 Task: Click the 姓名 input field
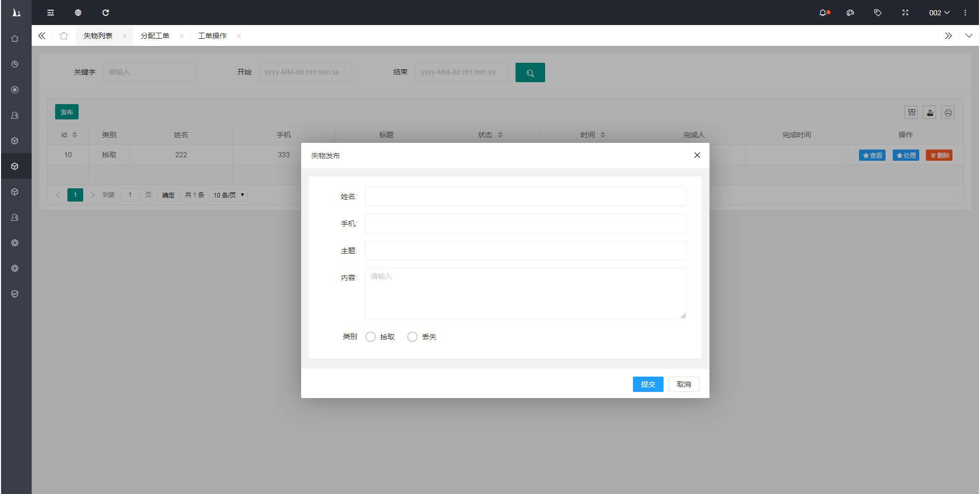click(x=525, y=196)
